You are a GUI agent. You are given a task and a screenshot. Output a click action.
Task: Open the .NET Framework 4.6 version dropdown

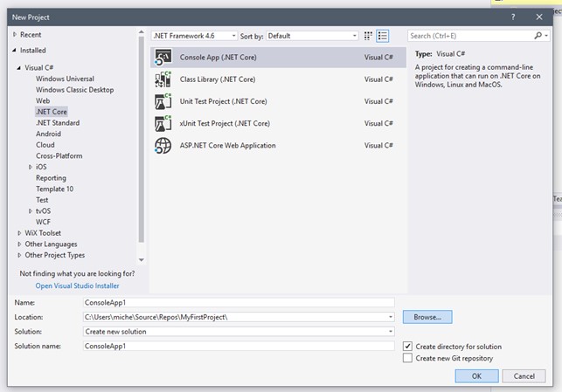194,36
